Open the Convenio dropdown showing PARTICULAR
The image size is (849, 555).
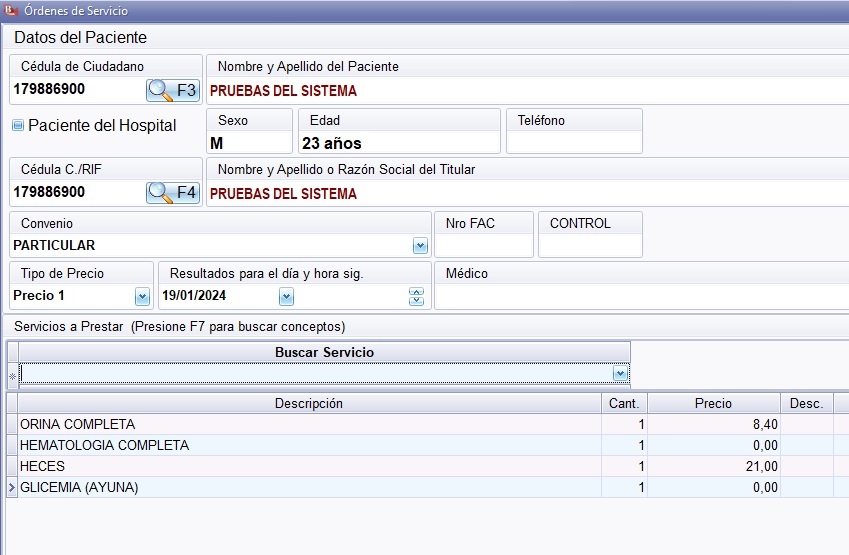pyautogui.click(x=420, y=246)
